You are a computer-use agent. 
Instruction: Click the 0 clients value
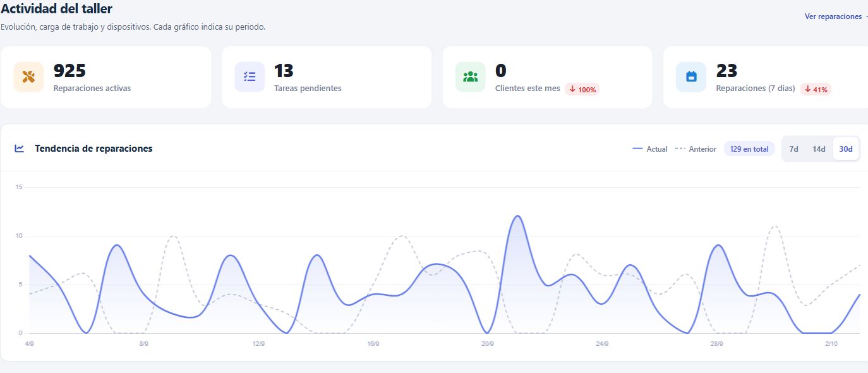(x=501, y=71)
